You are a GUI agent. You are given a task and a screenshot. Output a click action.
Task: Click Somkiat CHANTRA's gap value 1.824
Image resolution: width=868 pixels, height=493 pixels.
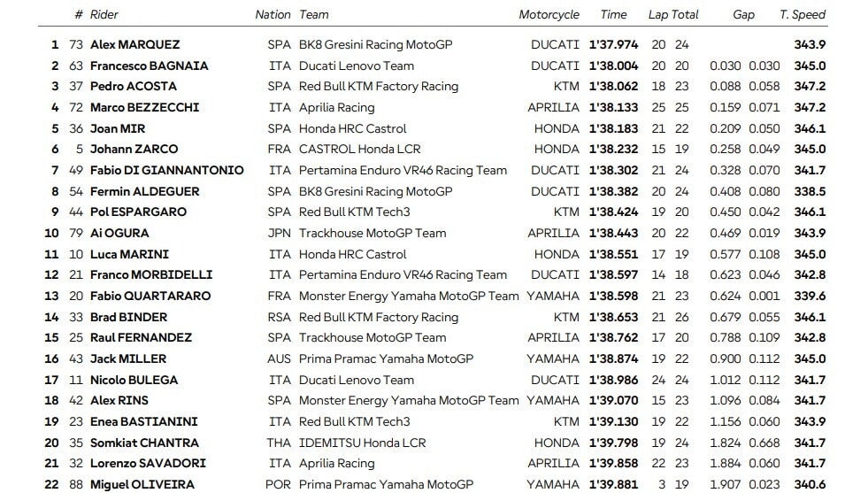click(726, 443)
